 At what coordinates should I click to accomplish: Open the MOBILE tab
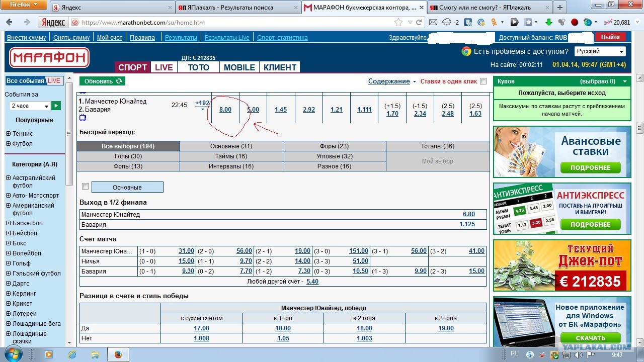(239, 67)
